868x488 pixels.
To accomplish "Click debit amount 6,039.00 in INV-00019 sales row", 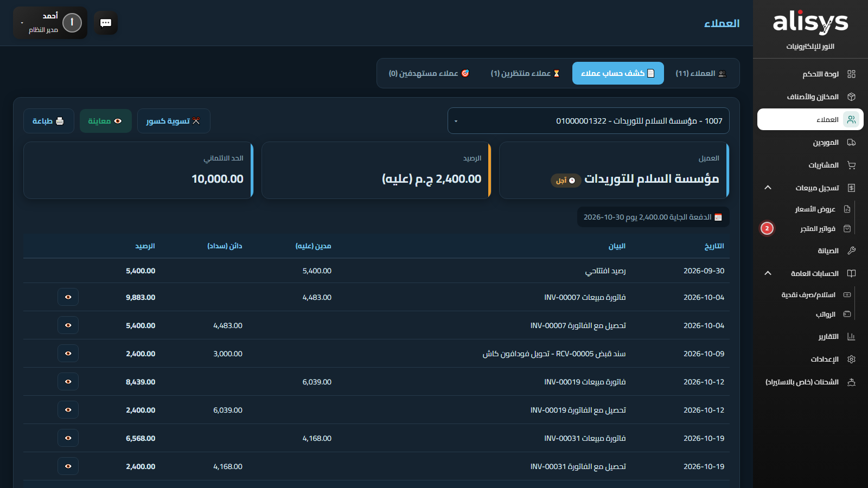I will click(x=317, y=382).
